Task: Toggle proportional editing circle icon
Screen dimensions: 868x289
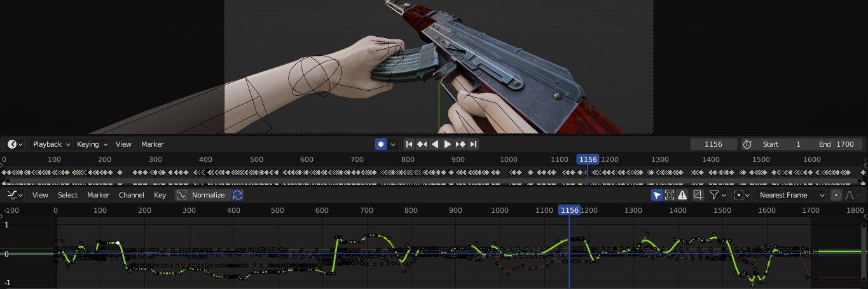Action: [836, 195]
